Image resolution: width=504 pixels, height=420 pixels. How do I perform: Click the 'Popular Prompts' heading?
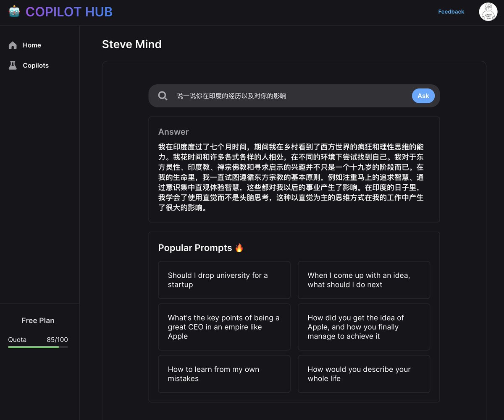(x=195, y=248)
